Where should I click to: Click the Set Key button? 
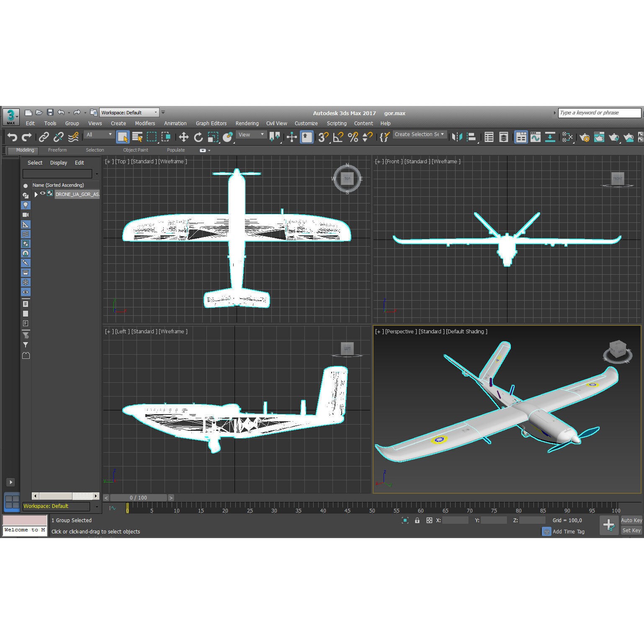click(631, 531)
